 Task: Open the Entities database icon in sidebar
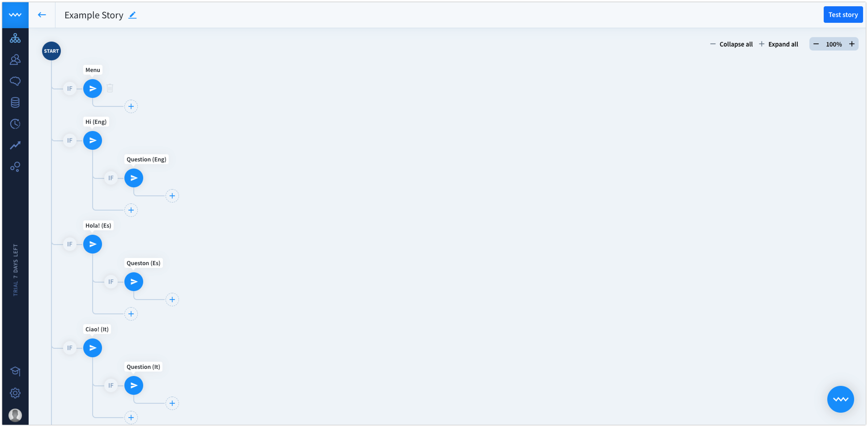tap(15, 102)
